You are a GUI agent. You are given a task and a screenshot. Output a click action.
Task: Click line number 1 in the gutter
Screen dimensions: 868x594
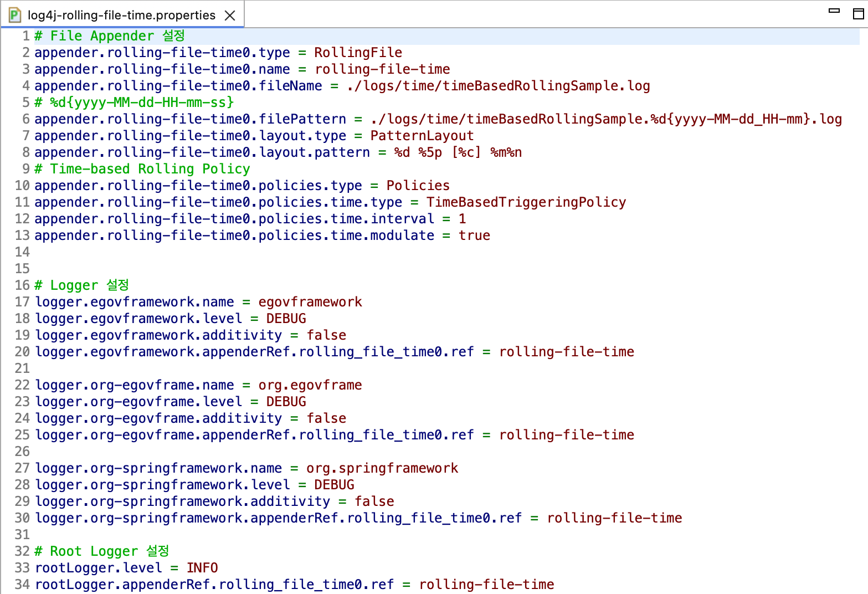coord(25,36)
